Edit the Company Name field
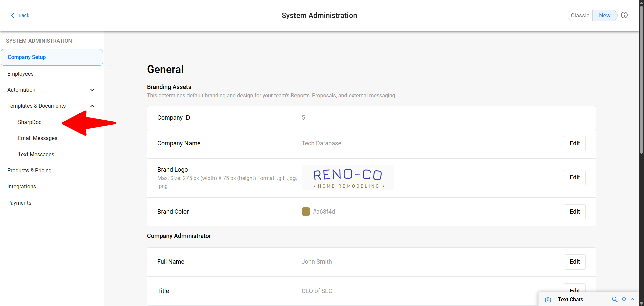The width and height of the screenshot is (644, 306). coord(574,143)
